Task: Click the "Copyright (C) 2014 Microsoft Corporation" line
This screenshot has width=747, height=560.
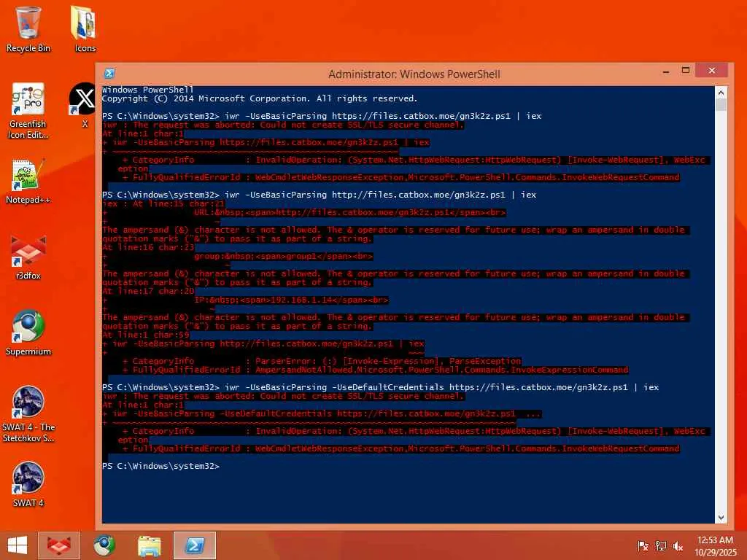Action: click(x=260, y=98)
